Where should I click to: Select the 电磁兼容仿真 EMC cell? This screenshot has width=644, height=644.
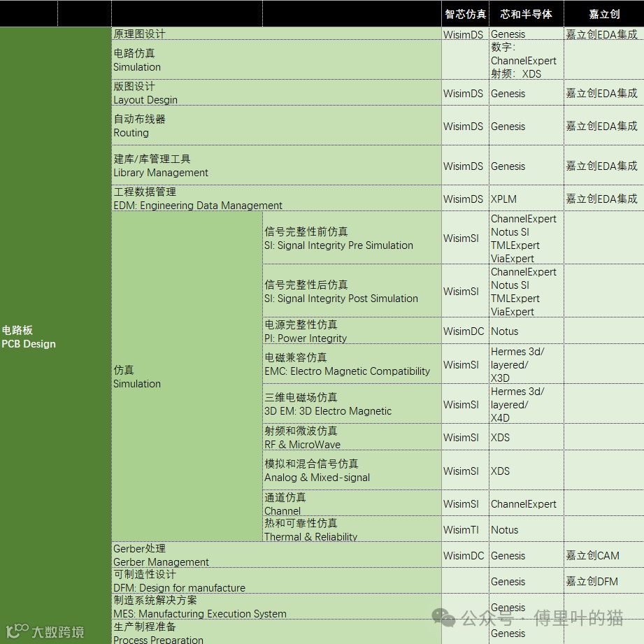coord(352,364)
